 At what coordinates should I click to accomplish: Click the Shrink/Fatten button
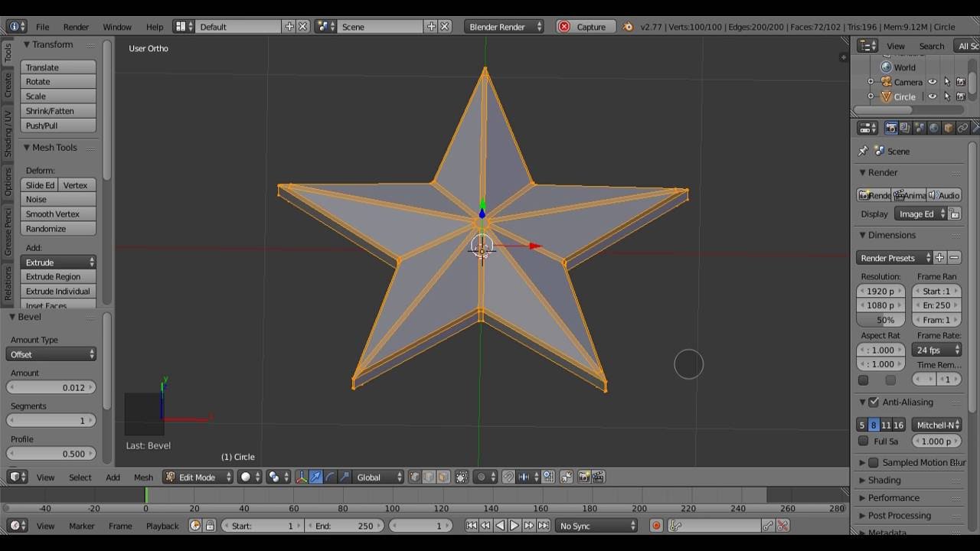[58, 111]
